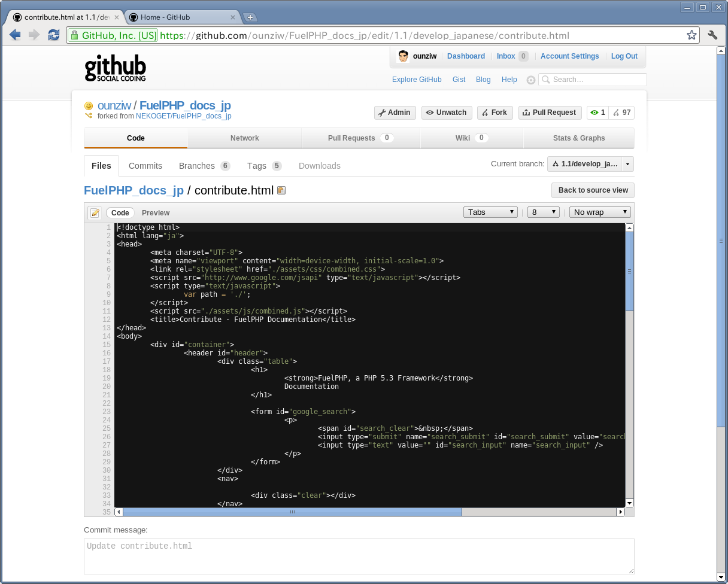The height and width of the screenshot is (584, 728).
Task: Click the pencil edit icon in the editor toolbar
Action: click(95, 212)
